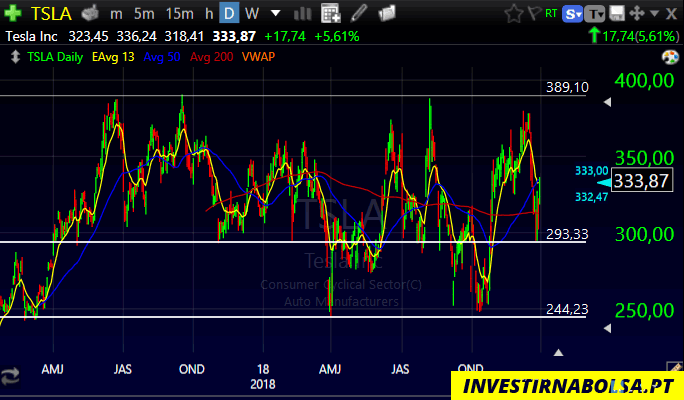Click the Avg 50 indicator label
The image size is (684, 400).
(162, 57)
